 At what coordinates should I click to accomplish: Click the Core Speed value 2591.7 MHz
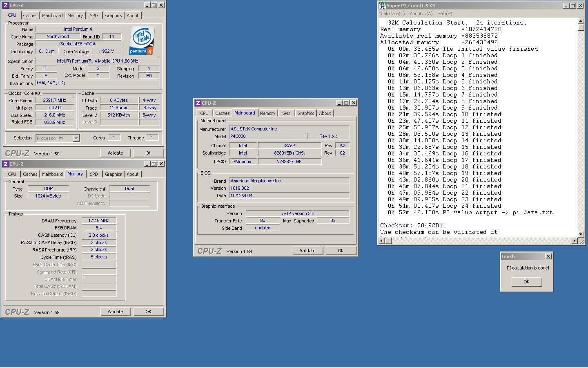[55, 100]
